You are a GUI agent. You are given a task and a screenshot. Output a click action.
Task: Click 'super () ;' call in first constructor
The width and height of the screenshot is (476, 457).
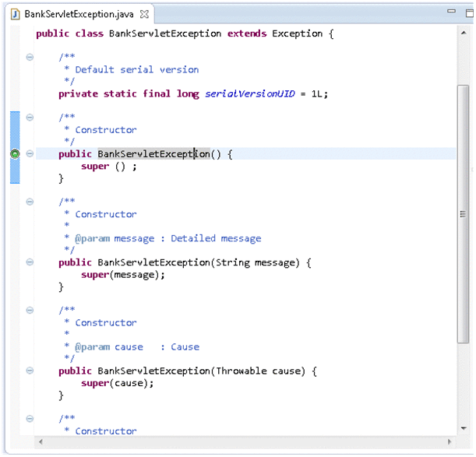coord(109,167)
